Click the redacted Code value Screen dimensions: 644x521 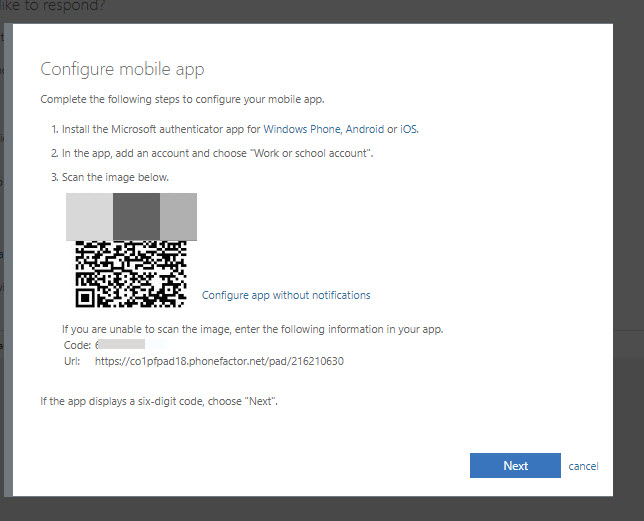pos(120,344)
